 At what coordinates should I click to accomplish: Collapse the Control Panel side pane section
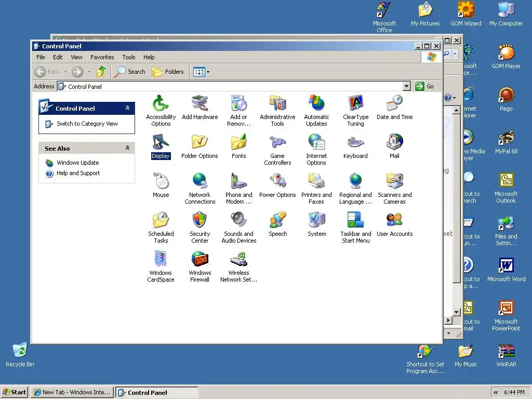coord(128,108)
